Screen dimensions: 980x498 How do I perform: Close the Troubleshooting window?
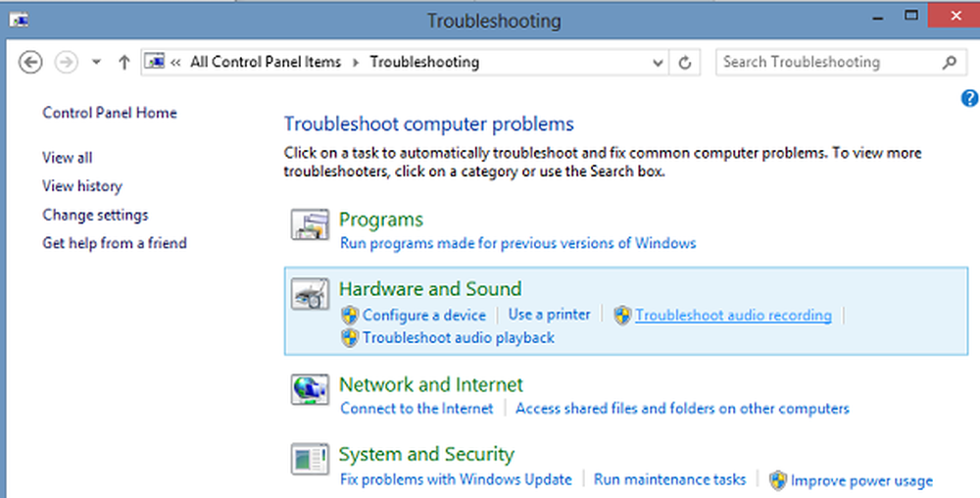(x=955, y=16)
